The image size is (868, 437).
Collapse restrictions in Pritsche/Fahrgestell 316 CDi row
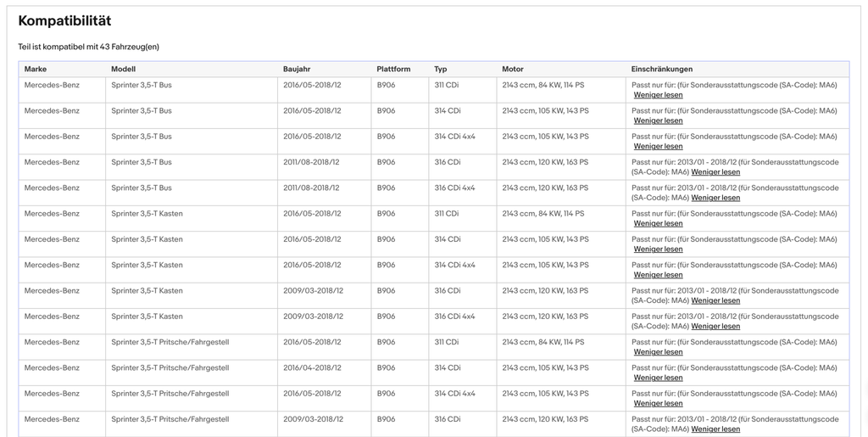tap(715, 429)
